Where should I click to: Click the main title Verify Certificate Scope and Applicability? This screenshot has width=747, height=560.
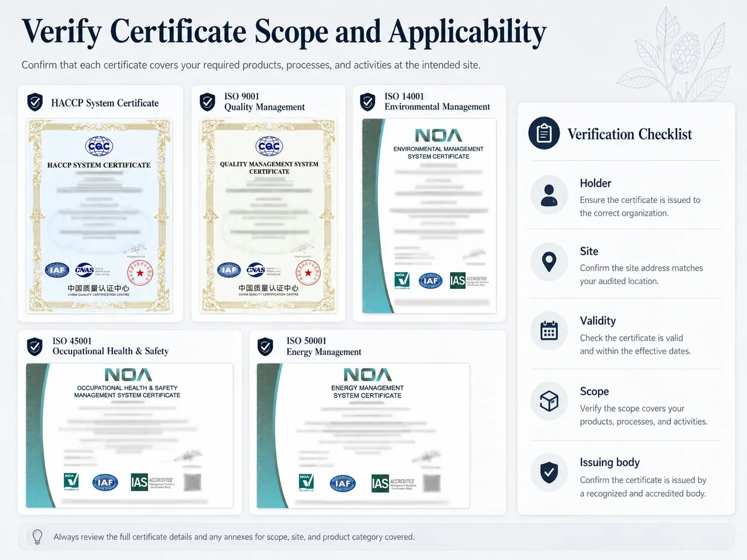coord(284,32)
